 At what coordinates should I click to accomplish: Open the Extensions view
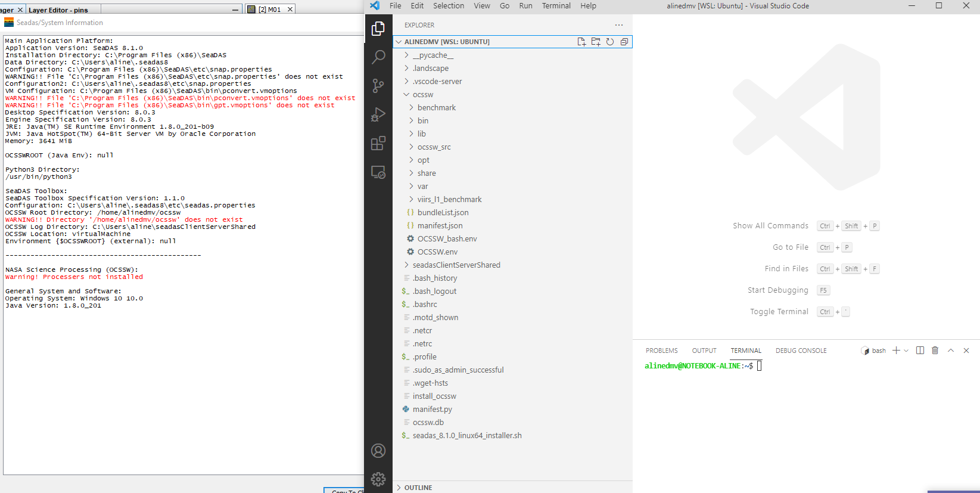coord(378,143)
